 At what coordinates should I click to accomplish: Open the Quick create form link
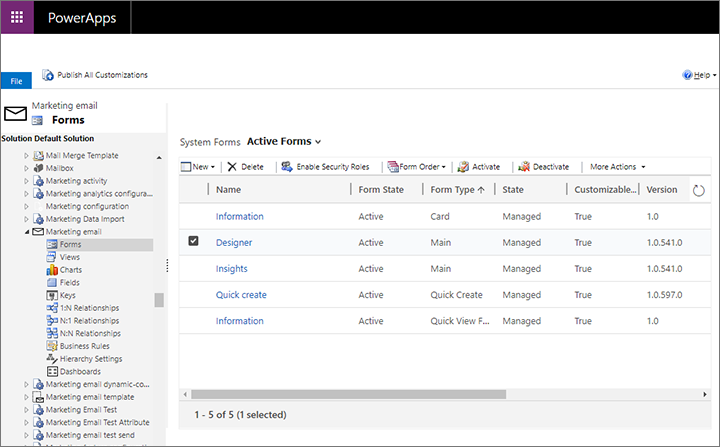click(241, 295)
